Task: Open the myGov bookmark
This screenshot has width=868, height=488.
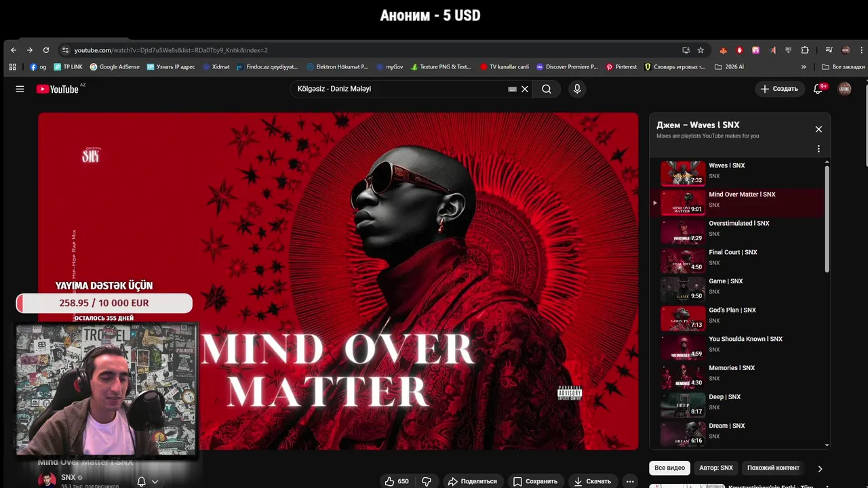Action: [x=390, y=67]
